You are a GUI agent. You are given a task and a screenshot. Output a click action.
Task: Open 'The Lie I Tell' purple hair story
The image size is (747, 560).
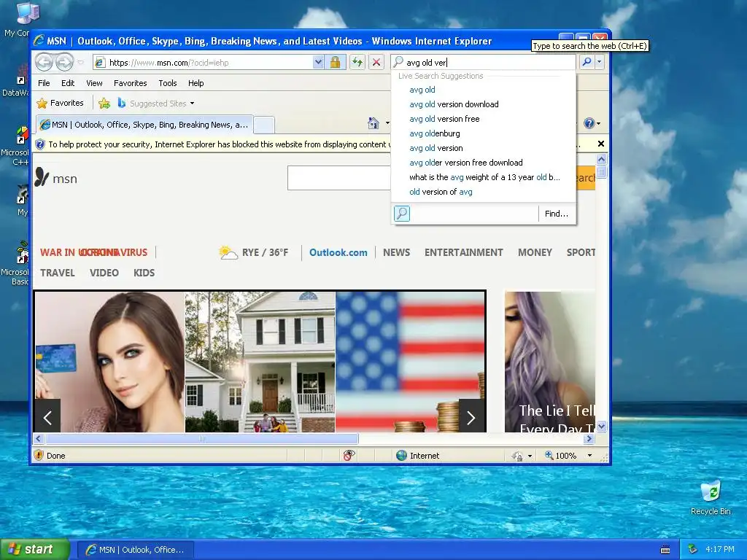(550, 362)
